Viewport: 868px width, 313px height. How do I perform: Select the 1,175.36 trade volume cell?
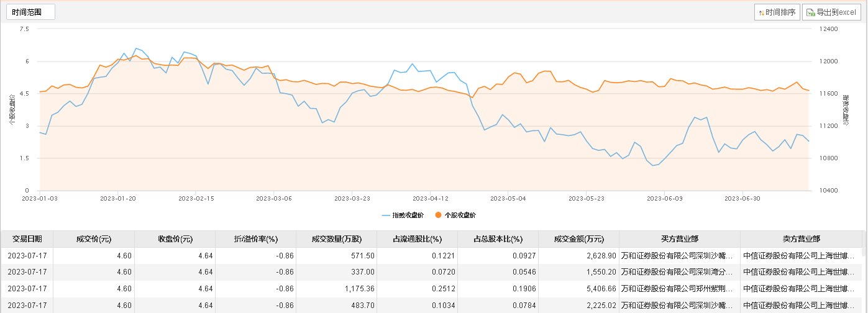coord(336,289)
